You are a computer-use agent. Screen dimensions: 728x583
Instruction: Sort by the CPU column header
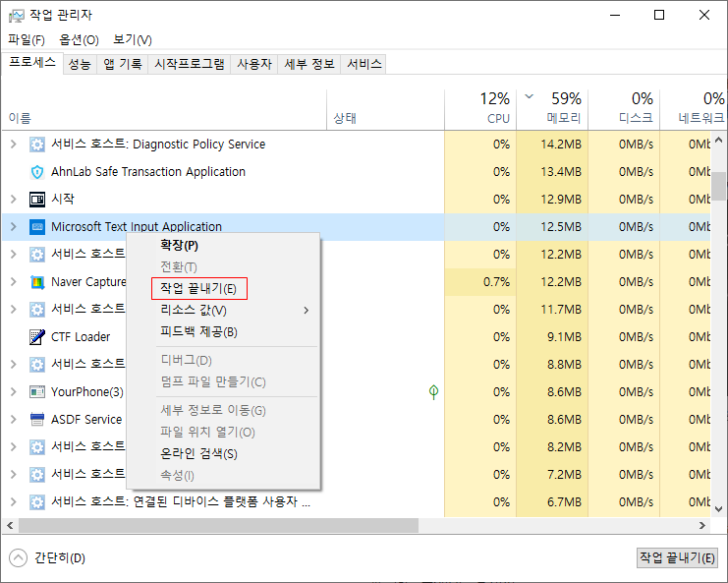coord(480,110)
